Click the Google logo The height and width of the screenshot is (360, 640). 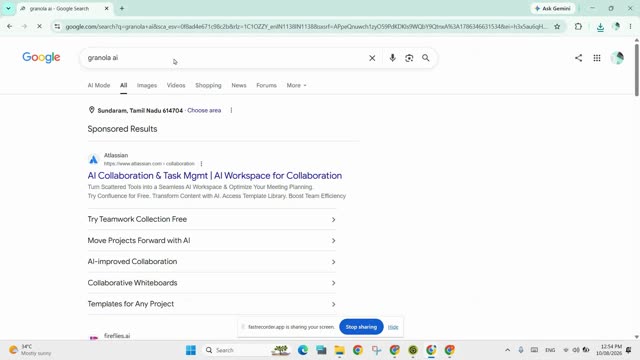click(41, 58)
